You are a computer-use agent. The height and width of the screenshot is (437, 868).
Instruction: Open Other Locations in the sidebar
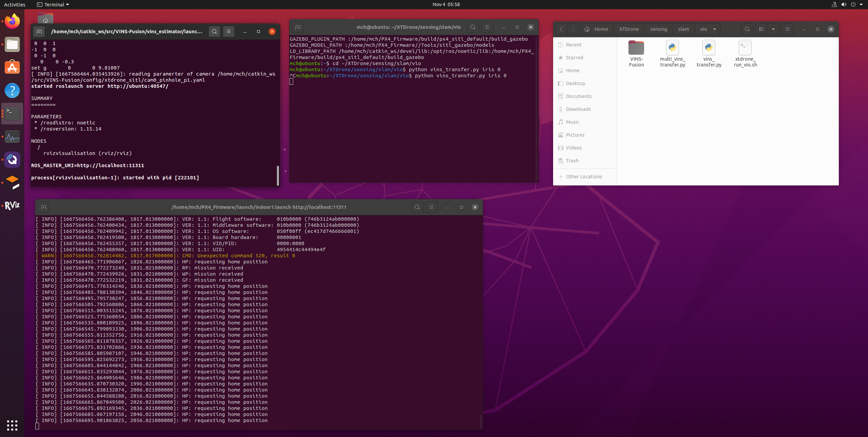tap(584, 176)
